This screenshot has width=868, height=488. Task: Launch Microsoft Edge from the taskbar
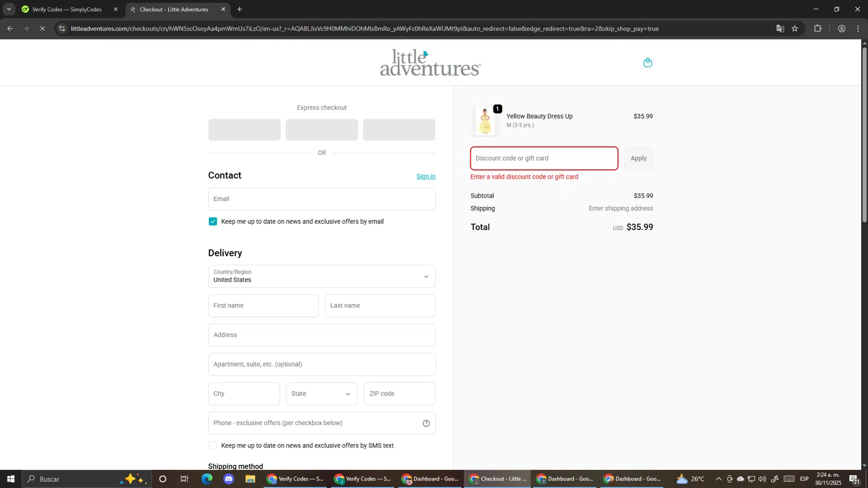point(207,479)
